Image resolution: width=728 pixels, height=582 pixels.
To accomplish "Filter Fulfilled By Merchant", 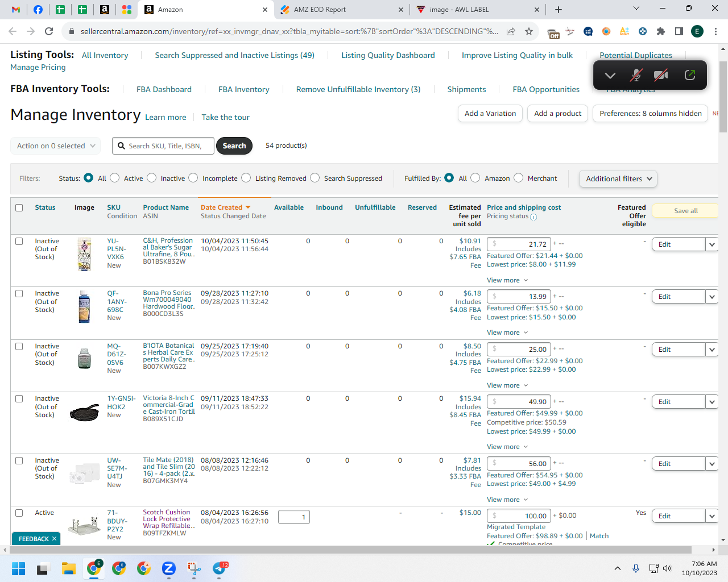I will coord(519,178).
